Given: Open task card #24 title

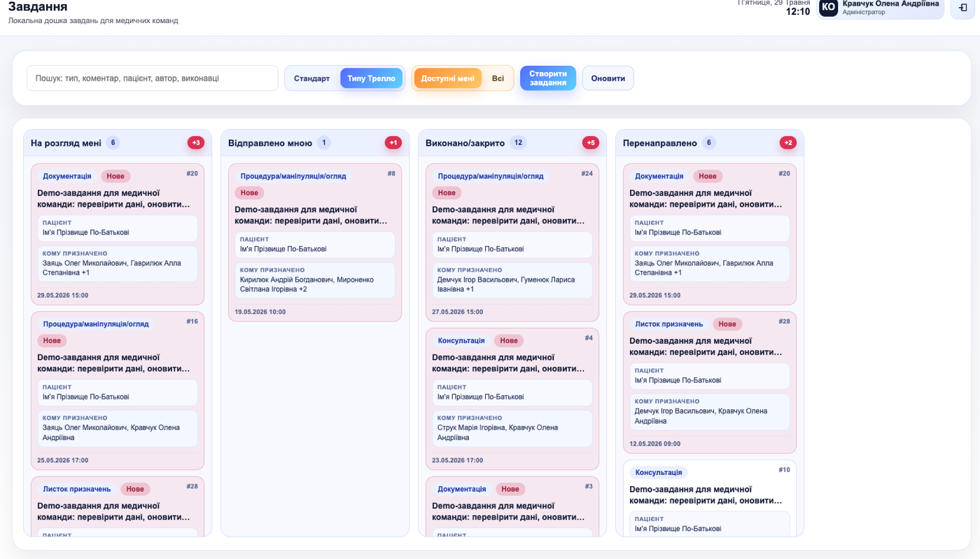Looking at the screenshot, I should [508, 215].
